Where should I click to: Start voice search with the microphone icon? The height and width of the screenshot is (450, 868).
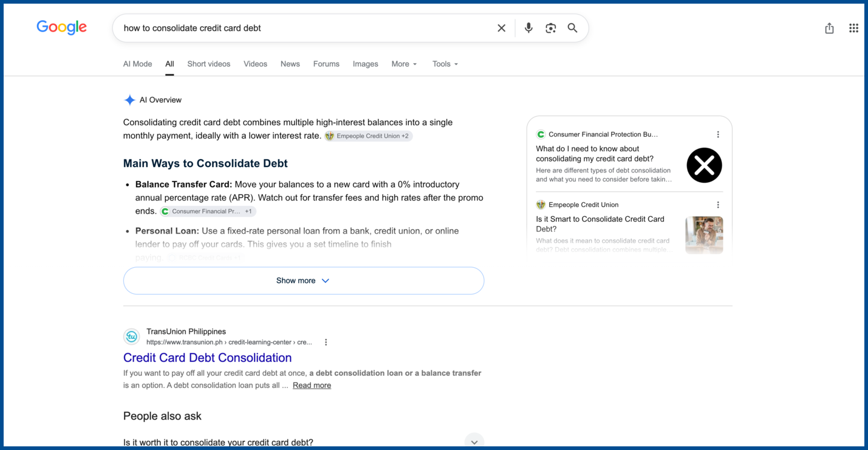point(528,28)
